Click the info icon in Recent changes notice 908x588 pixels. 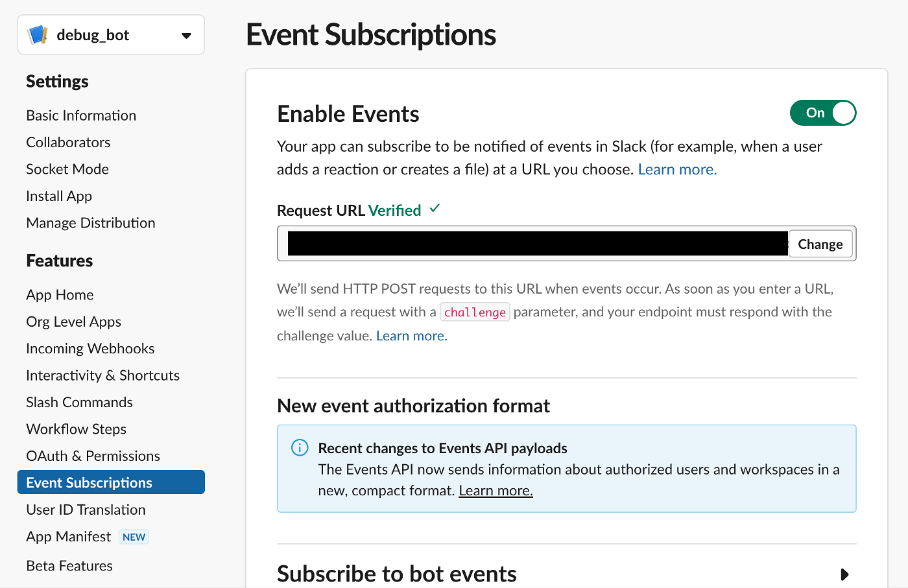click(x=300, y=447)
